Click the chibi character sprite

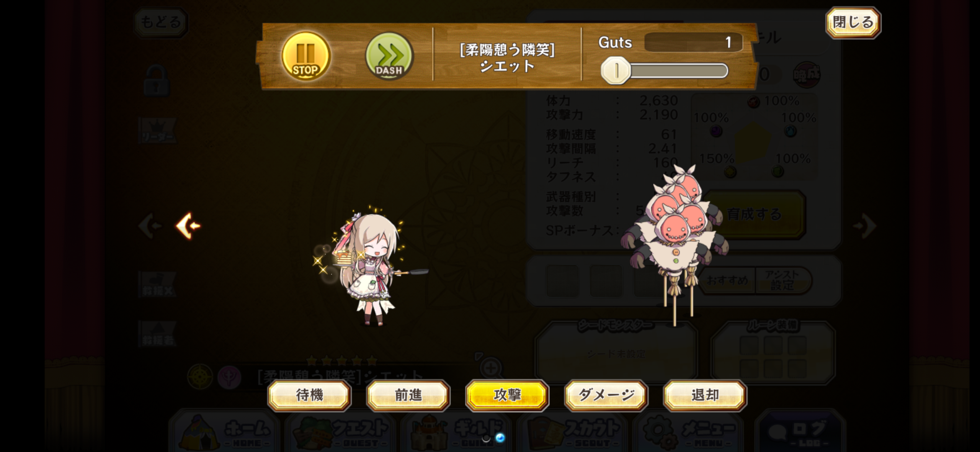point(371,268)
